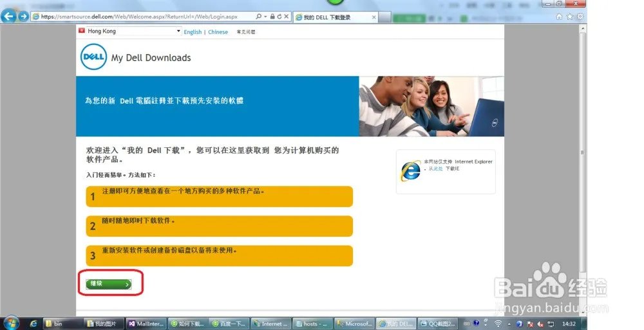Open the 常见问题 FAQ link
The width and height of the screenshot is (644, 330).
245,32
